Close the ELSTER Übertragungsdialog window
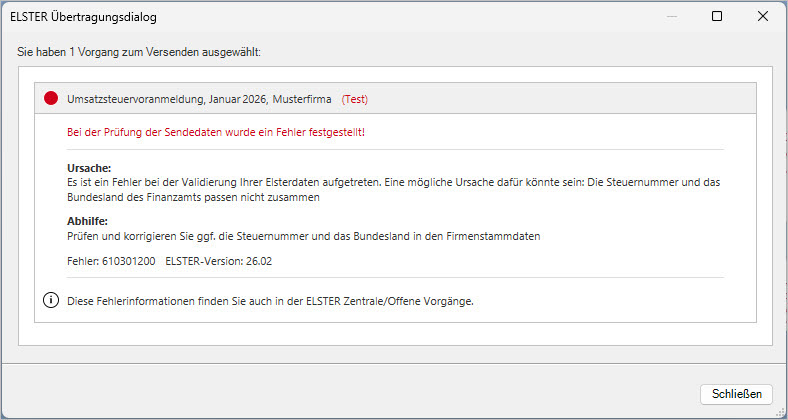 (763, 17)
